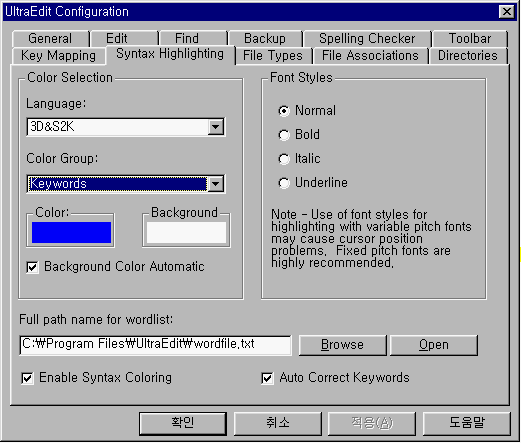521x443 pixels.
Task: Open the General tab
Action: (51, 39)
